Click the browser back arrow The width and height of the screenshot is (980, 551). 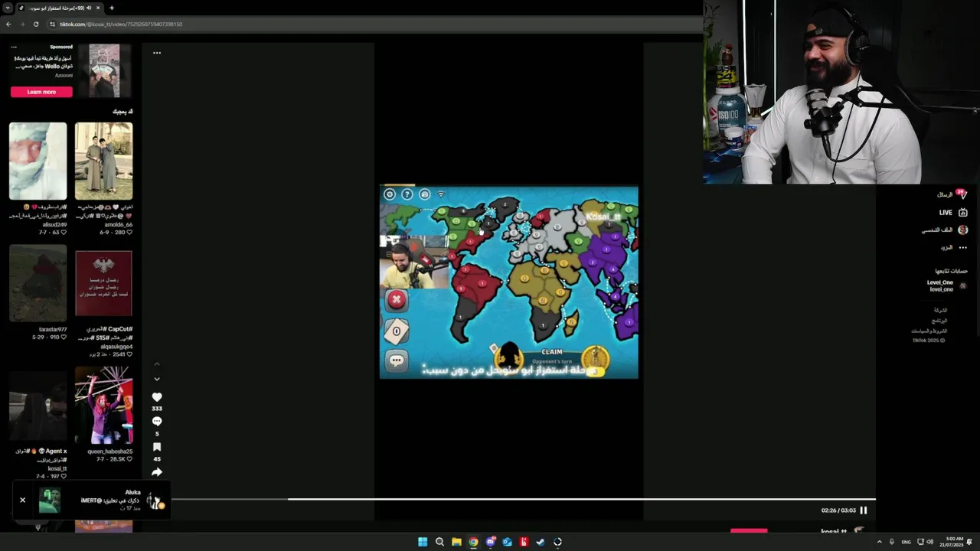pos(8,24)
